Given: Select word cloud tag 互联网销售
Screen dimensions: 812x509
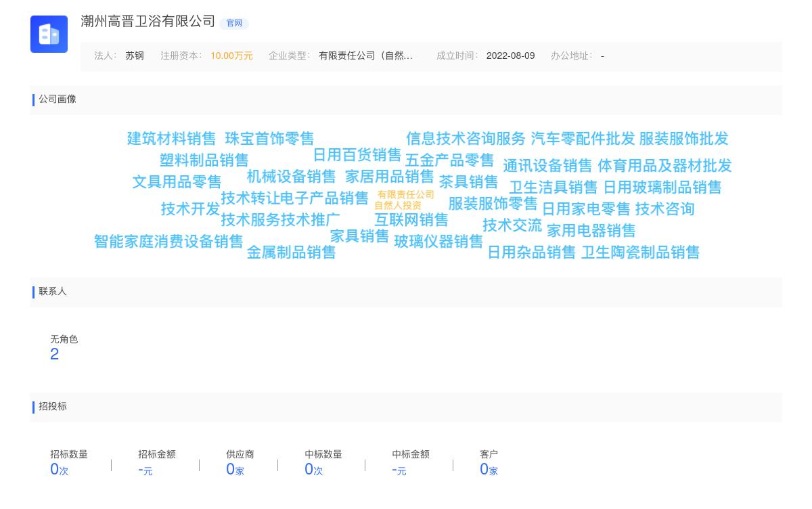Looking at the screenshot, I should pyautogui.click(x=411, y=220).
